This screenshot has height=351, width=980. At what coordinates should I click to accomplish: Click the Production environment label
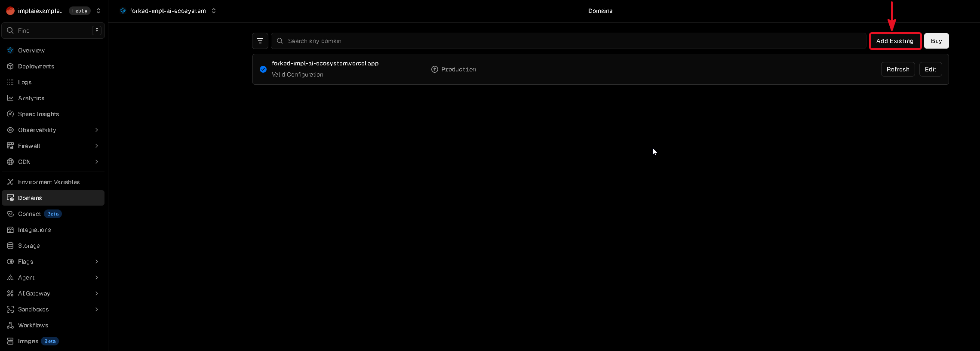point(458,69)
